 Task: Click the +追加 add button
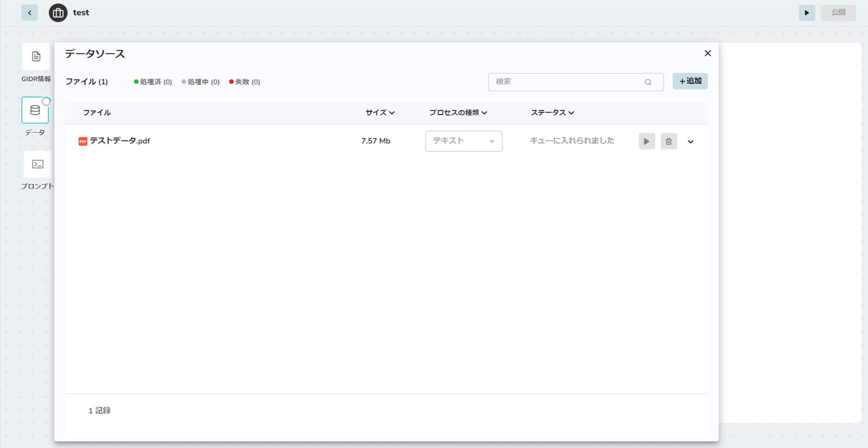tap(690, 81)
